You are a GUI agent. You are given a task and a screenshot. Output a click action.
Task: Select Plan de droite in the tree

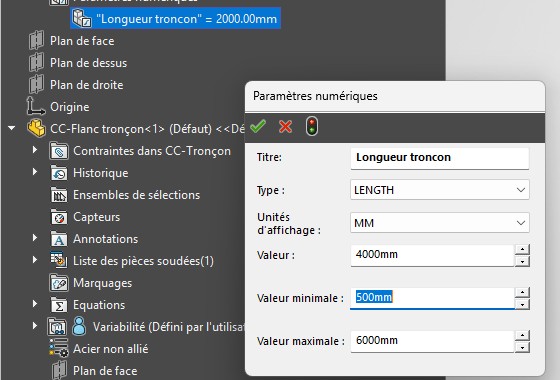click(87, 85)
